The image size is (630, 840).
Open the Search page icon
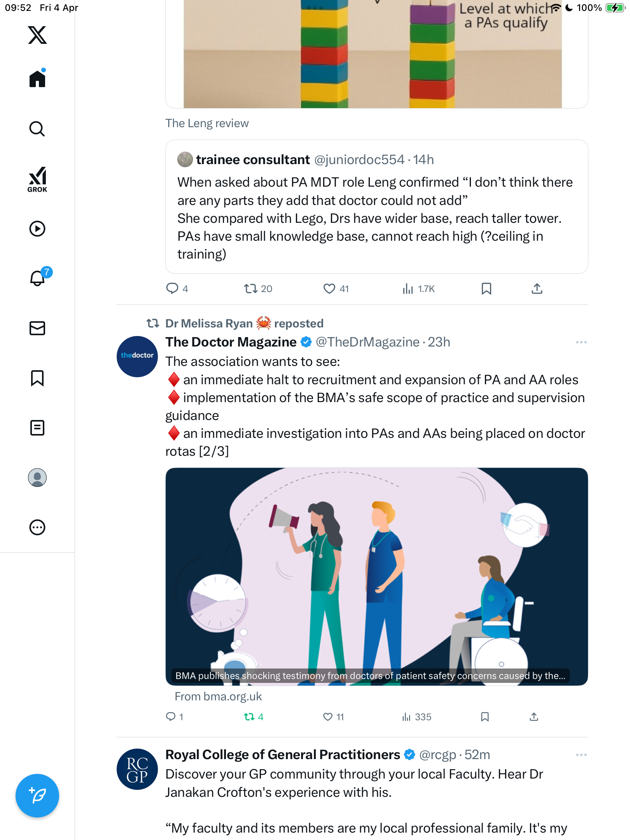37,129
